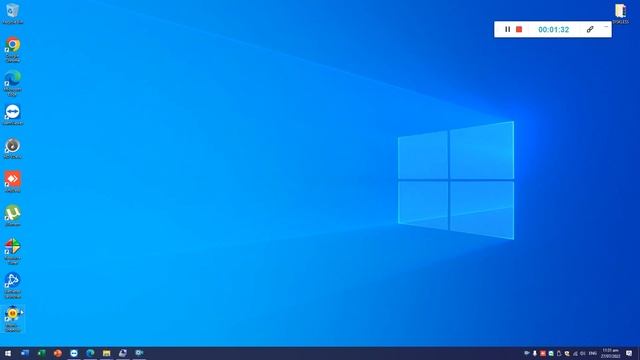Open the printer-like app on the taskbar

tap(123, 353)
